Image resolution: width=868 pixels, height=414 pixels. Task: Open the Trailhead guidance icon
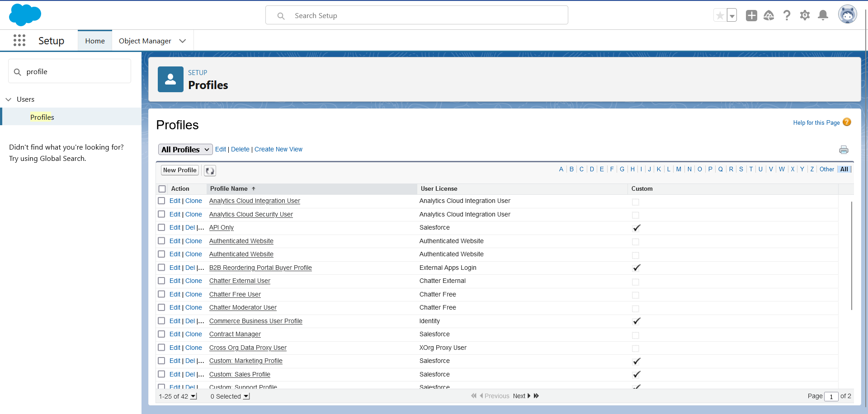pos(769,15)
